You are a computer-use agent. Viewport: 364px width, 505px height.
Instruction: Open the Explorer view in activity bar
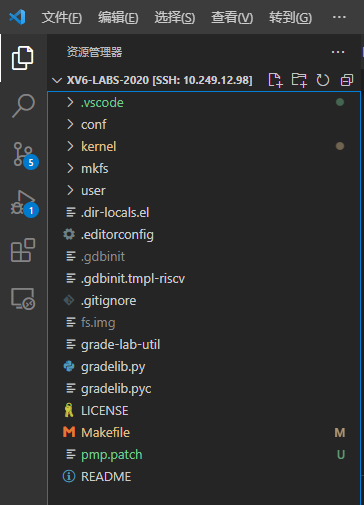point(23,58)
